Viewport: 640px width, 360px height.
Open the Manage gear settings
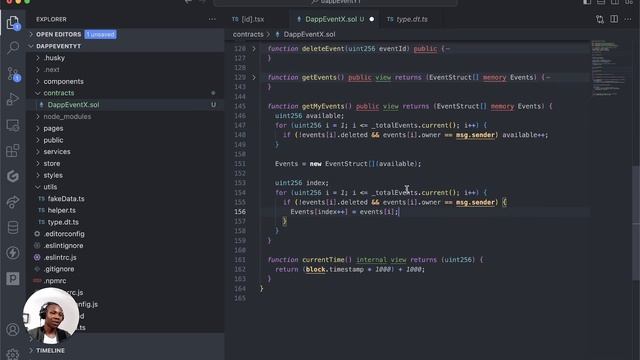pyautogui.click(x=13, y=353)
